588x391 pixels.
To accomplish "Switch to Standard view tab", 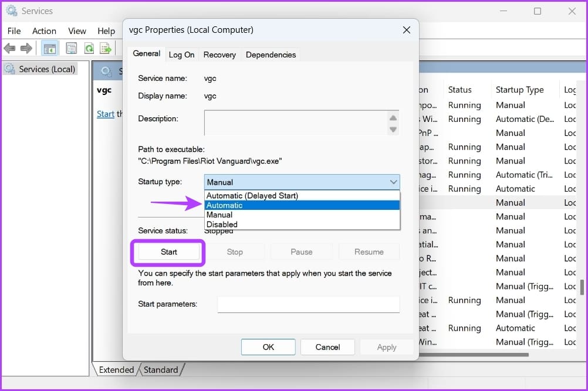I will [161, 370].
